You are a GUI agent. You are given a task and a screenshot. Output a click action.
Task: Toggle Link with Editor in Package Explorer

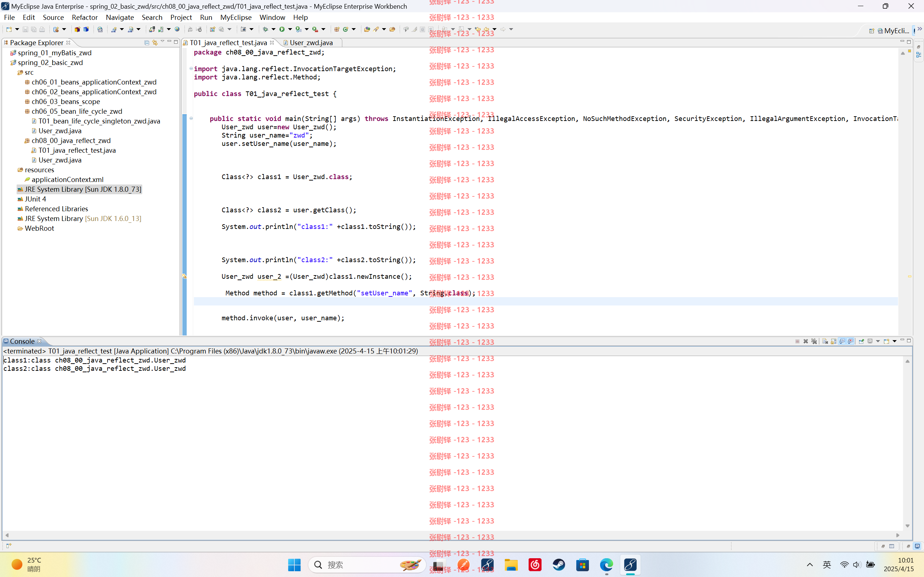pos(155,42)
